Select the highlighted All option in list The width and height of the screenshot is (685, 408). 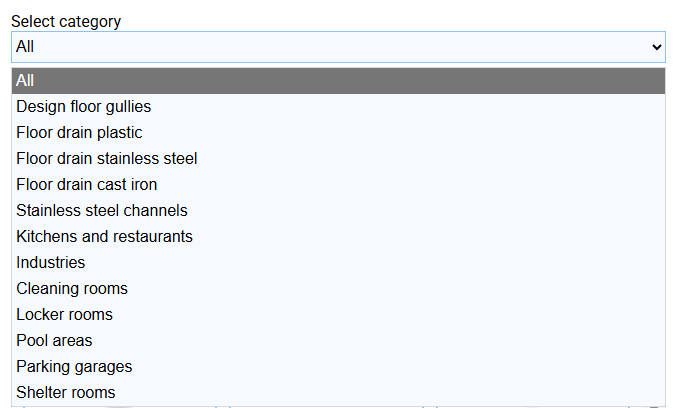[338, 81]
